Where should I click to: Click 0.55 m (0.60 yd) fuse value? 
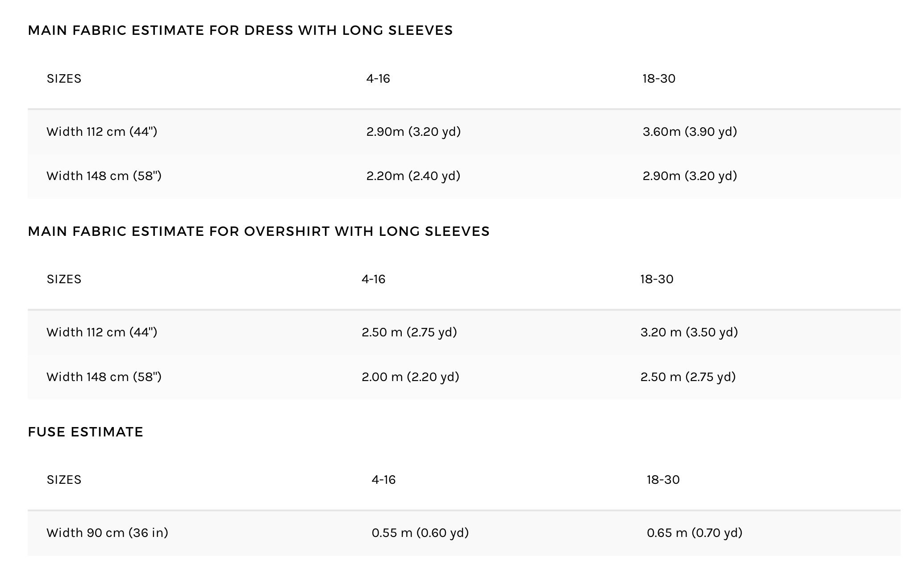(x=420, y=533)
